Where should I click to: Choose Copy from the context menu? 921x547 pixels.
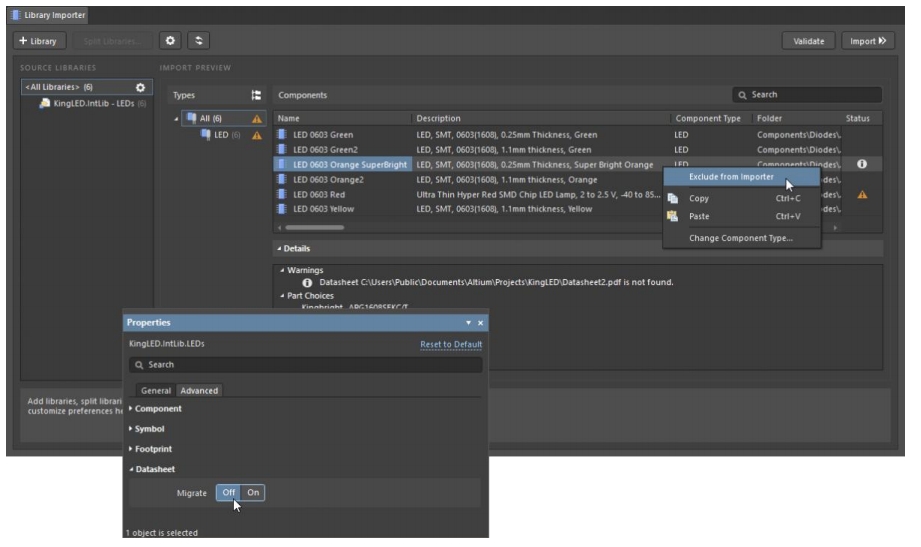pos(741,199)
